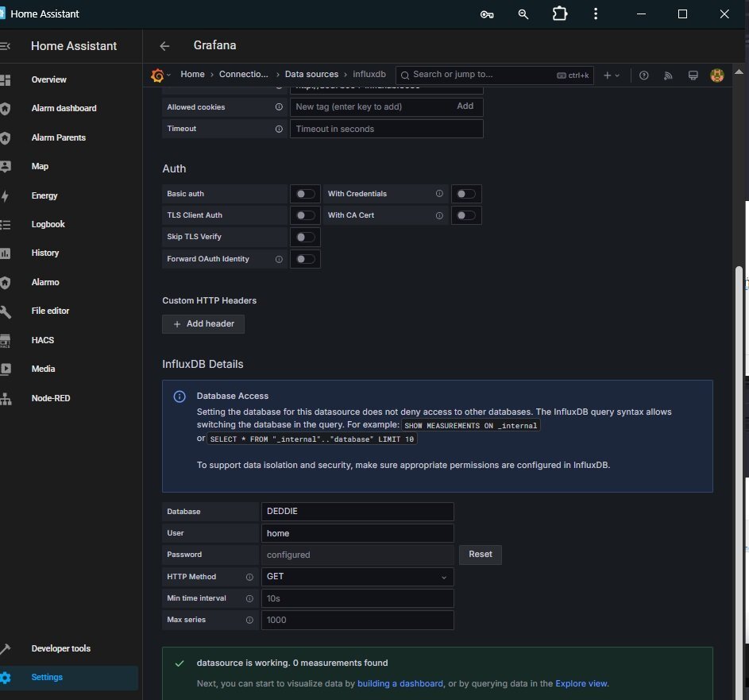The height and width of the screenshot is (700, 749).
Task: Click the Grafana logo icon
Action: point(157,75)
